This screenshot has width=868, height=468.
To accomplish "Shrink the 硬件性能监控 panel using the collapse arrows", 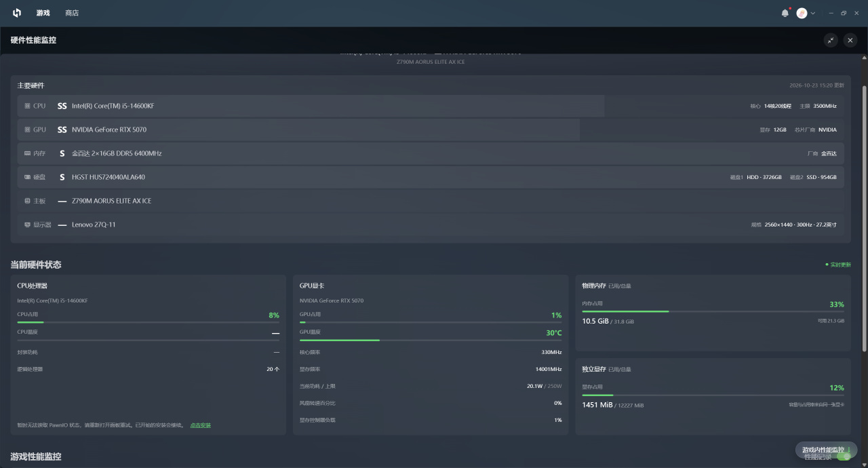I will pos(831,40).
